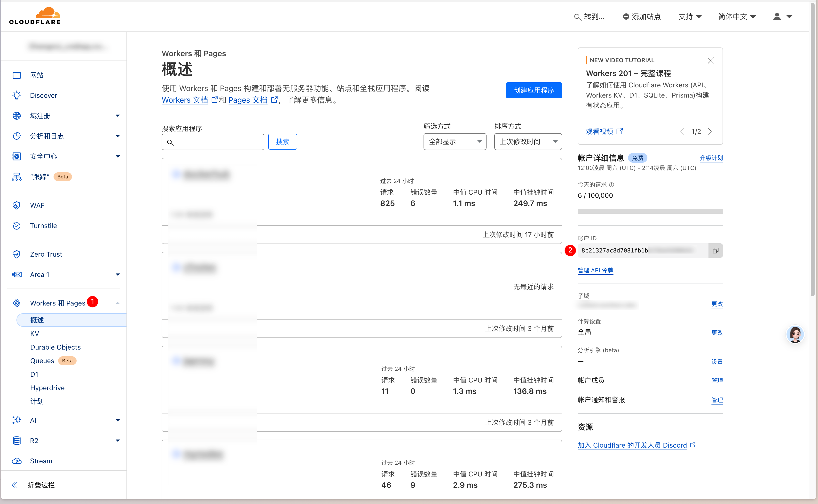Open the Pages 文档 link
This screenshot has width=818, height=504.
[248, 100]
